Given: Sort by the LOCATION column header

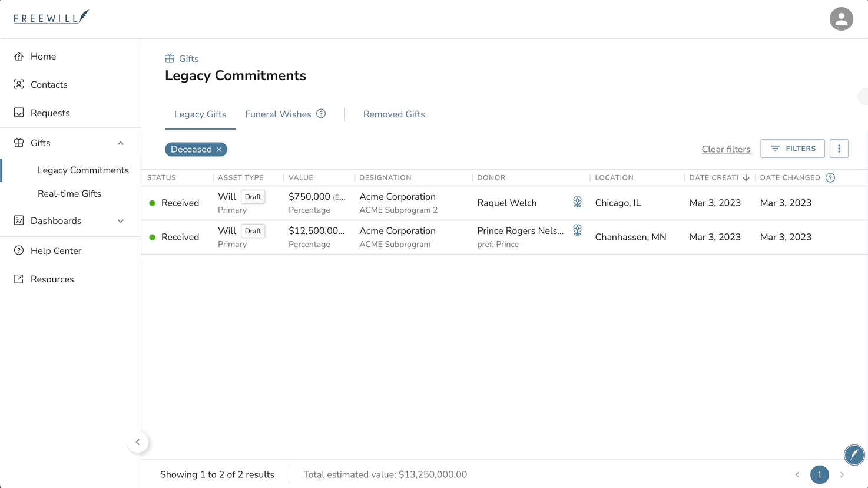Looking at the screenshot, I should (614, 177).
